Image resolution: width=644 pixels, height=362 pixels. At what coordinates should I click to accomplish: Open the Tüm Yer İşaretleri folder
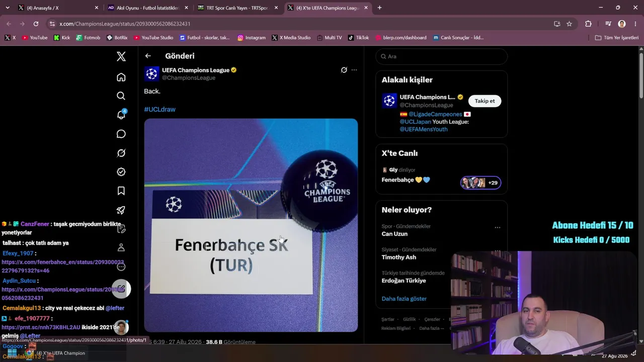617,38
